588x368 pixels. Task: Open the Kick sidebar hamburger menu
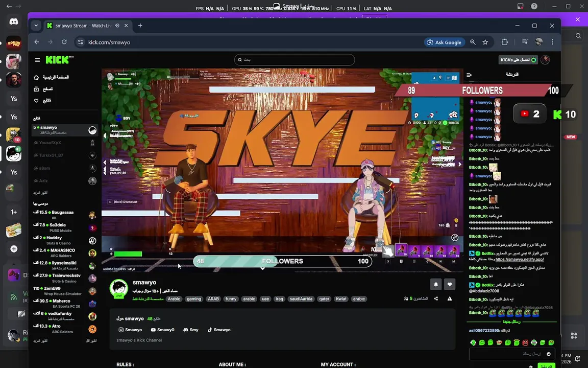coord(37,60)
